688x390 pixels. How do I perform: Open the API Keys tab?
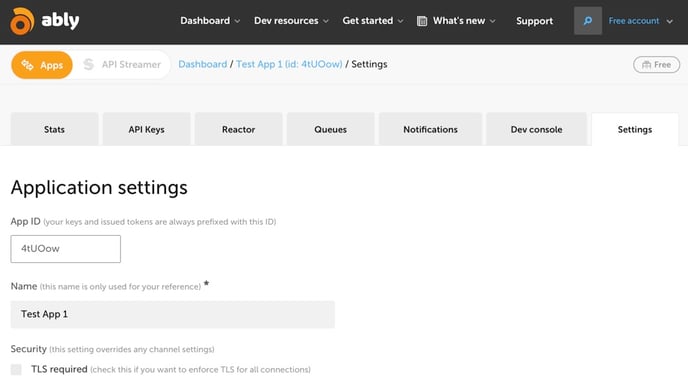pyautogui.click(x=147, y=129)
